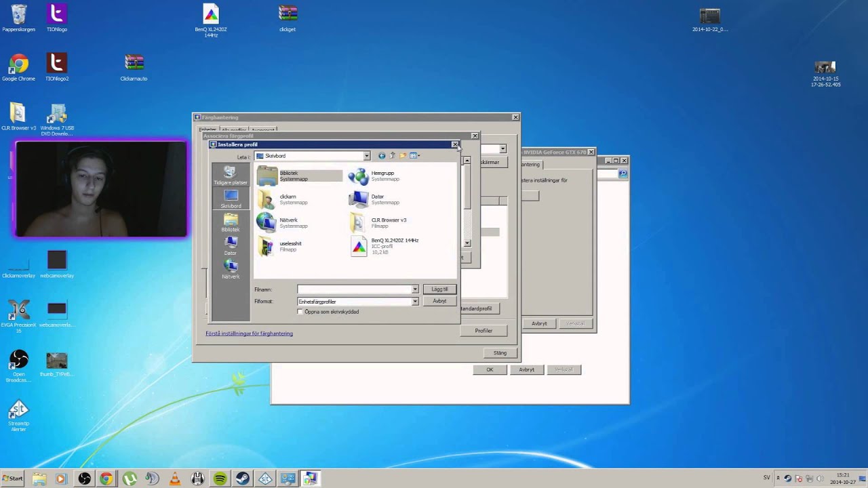Screen dimensions: 868x488
Task: Open Spotify from the taskbar
Action: click(x=220, y=479)
